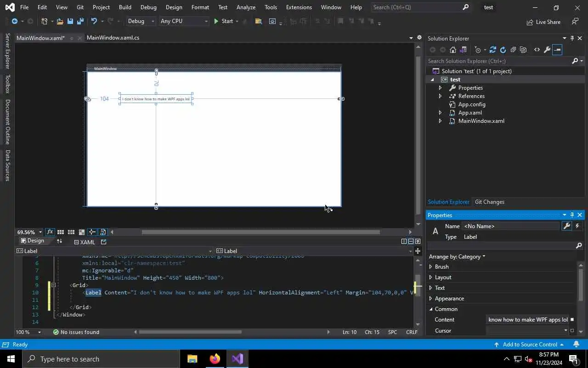This screenshot has width=588, height=368.
Task: Open the Build menu
Action: (125, 7)
